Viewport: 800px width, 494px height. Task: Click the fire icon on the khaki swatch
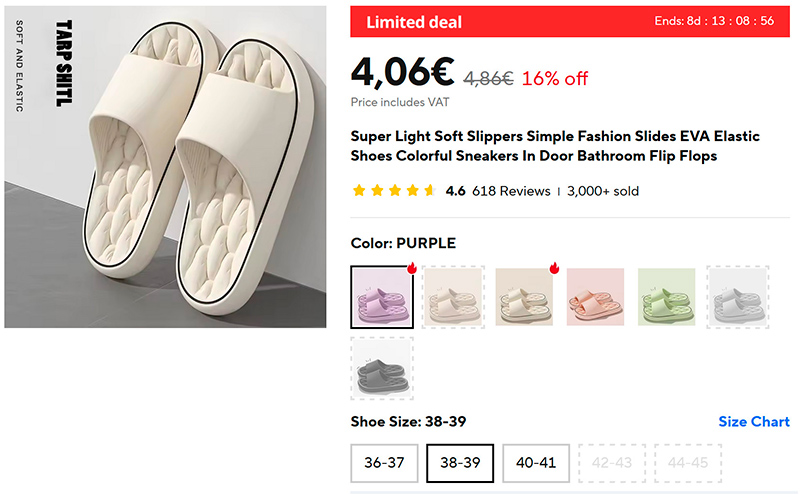[x=554, y=268]
